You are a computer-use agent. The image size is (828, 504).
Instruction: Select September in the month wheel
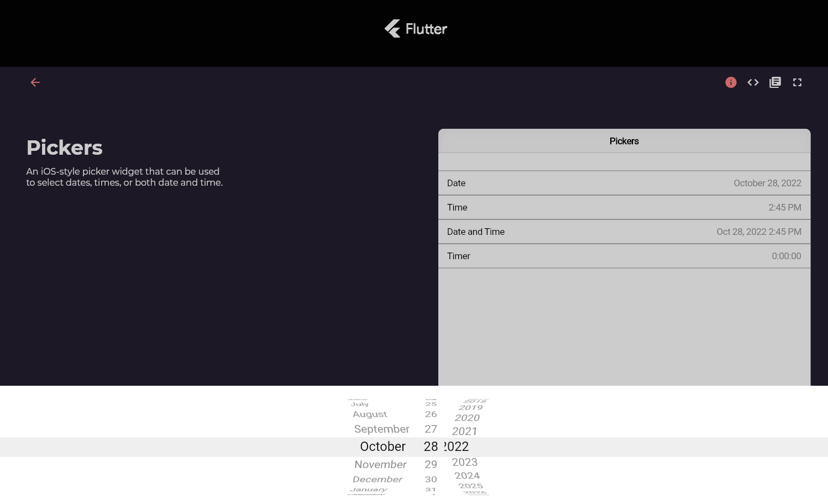(381, 429)
